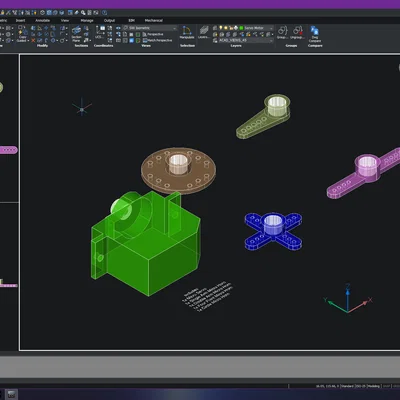Toggle layer on/off lightbulb icon
This screenshot has height=400, width=400.
click(221, 28)
